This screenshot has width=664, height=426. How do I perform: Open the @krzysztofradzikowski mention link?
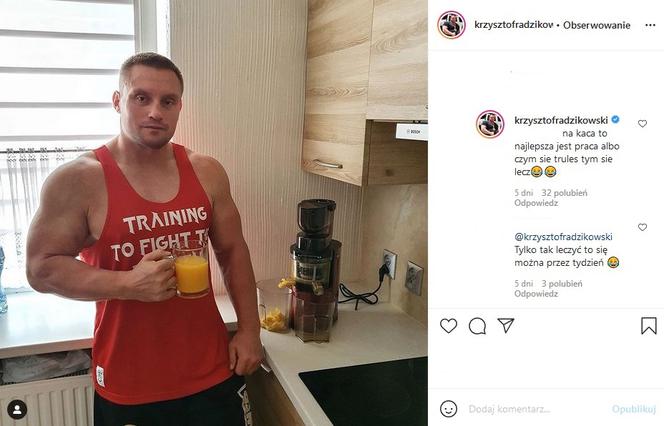tap(563, 237)
